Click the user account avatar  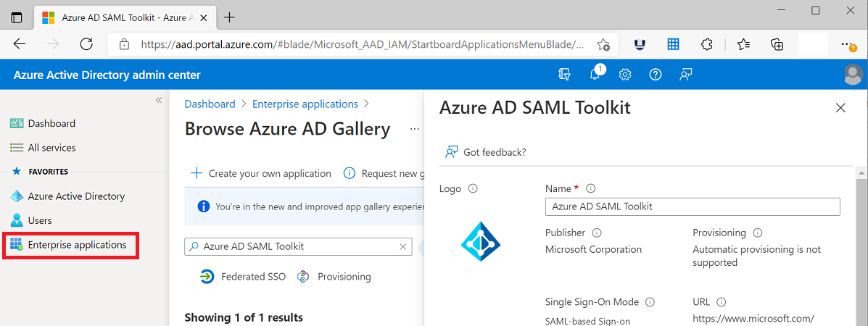(x=853, y=74)
